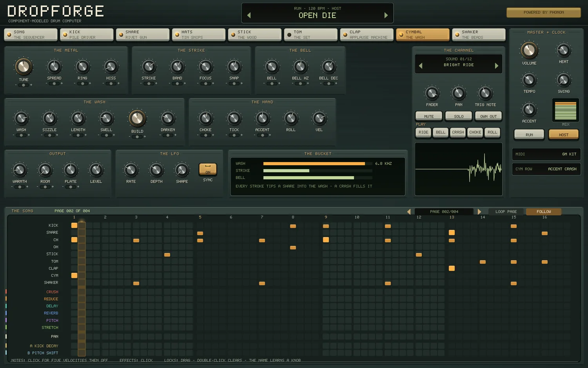Click the SWING knob
Viewport: 588px width, 368px height.
coord(564,80)
